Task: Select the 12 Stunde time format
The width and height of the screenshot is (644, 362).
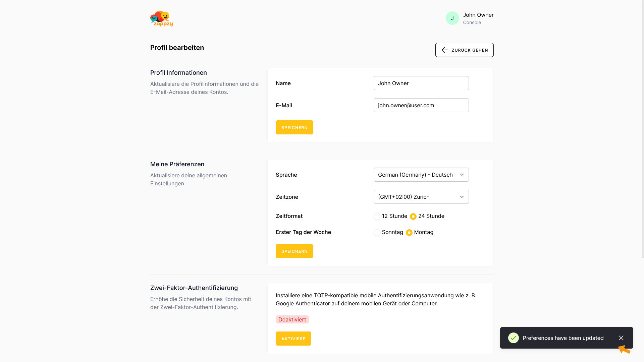Action: (x=377, y=217)
